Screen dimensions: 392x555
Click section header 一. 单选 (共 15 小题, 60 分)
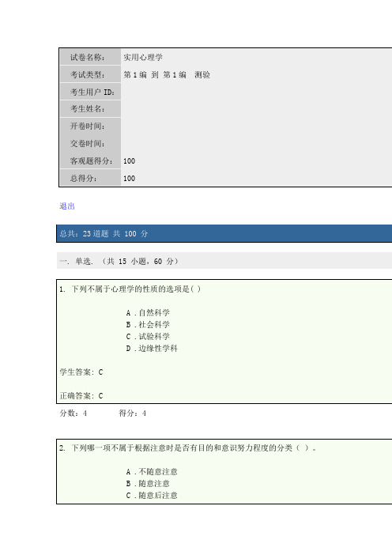(224, 261)
